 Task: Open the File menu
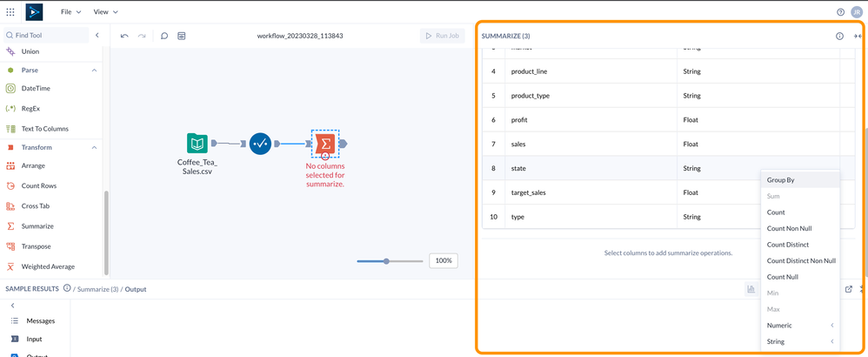pos(70,11)
